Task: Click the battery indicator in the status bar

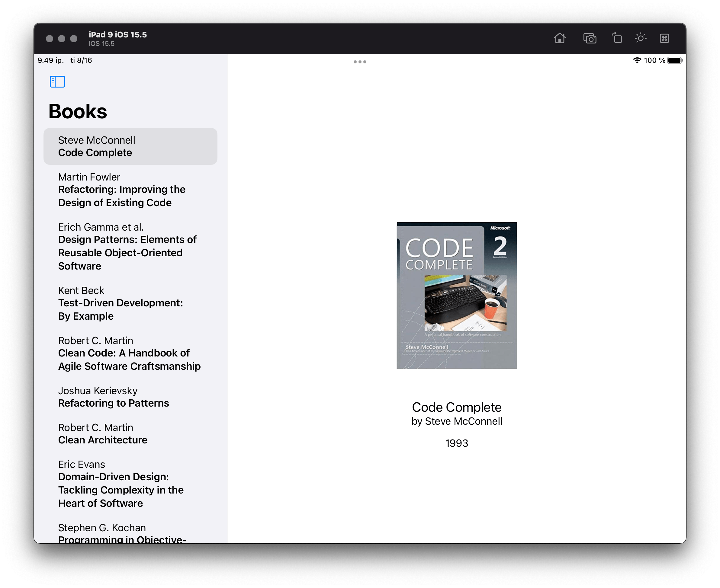Action: point(675,60)
